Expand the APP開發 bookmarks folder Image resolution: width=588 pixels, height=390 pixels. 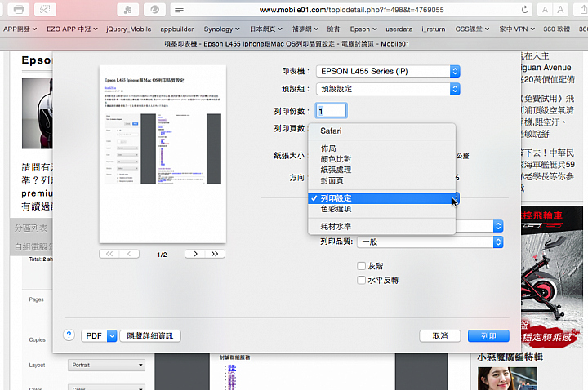[x=20, y=29]
